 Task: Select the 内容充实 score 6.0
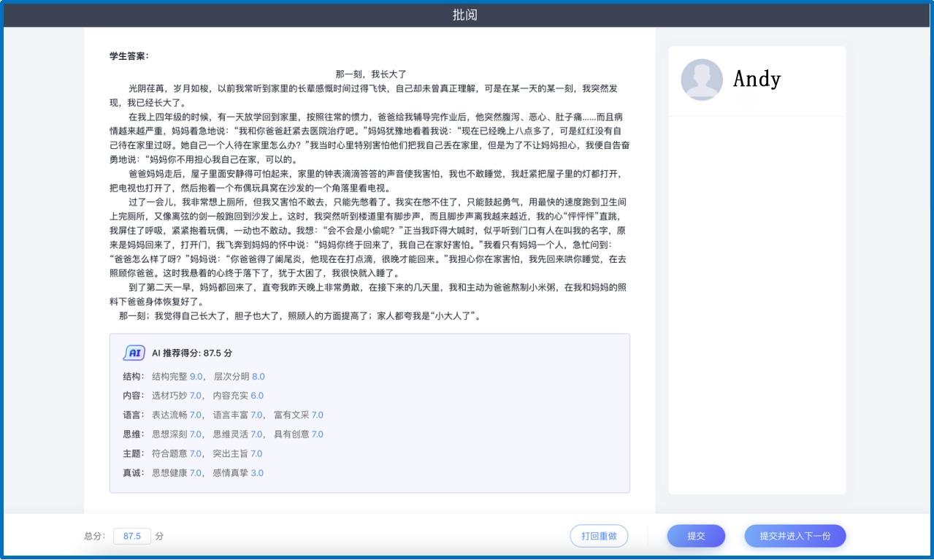pyautogui.click(x=257, y=396)
